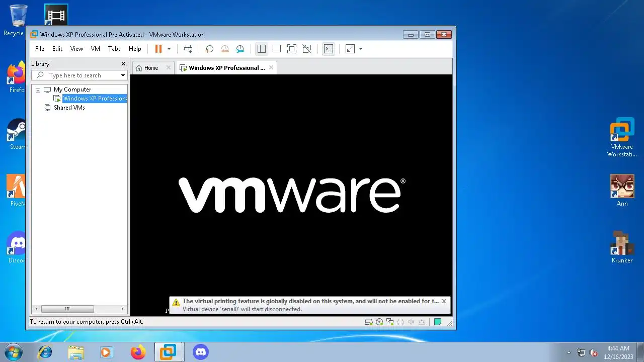Close the Home tab
The height and width of the screenshot is (362, 644).
[169, 68]
